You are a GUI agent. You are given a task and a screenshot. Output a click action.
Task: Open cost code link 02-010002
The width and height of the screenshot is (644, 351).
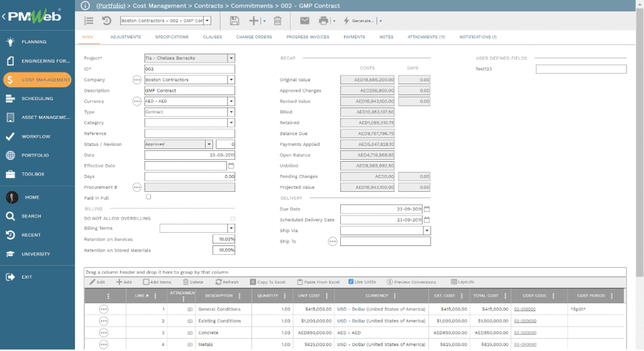tap(525, 309)
